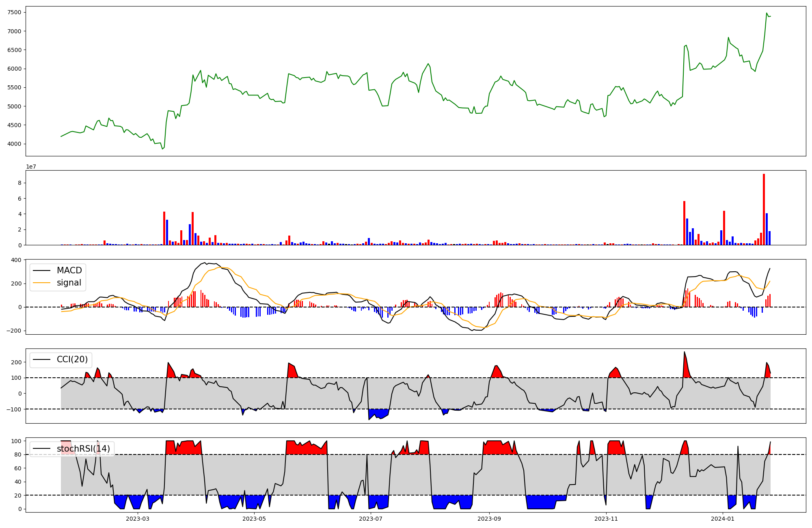Click the 4000 price axis label
This screenshot has height=528, width=812.
pyautogui.click(x=14, y=144)
